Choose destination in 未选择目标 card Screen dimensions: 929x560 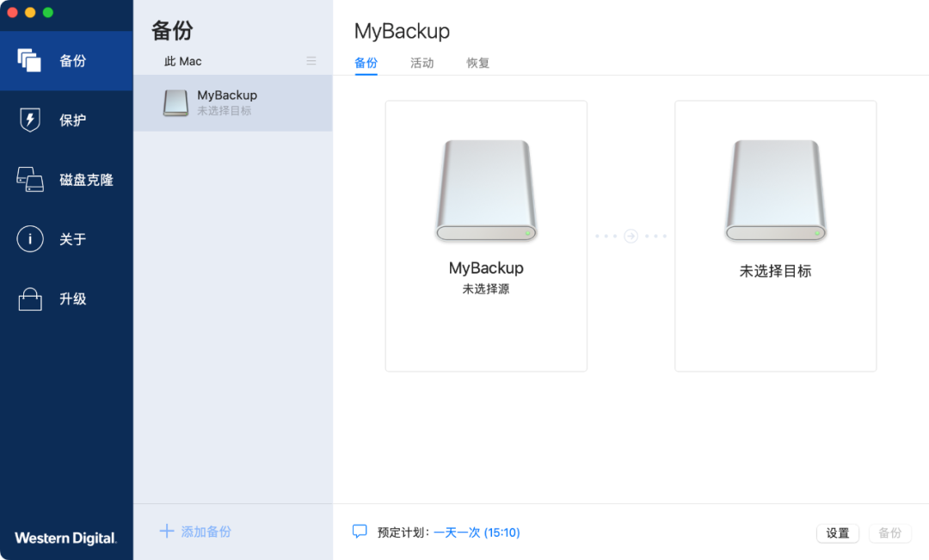776,236
